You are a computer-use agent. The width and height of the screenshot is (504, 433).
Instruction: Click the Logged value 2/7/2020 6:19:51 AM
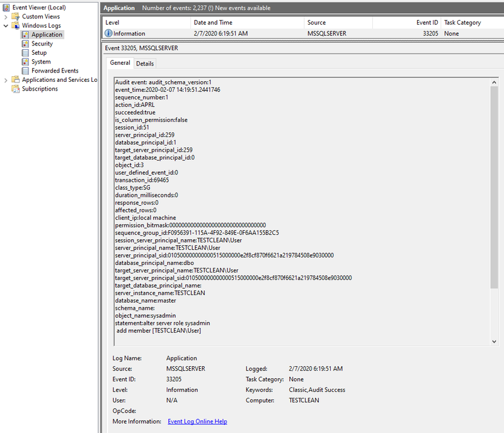(316, 369)
